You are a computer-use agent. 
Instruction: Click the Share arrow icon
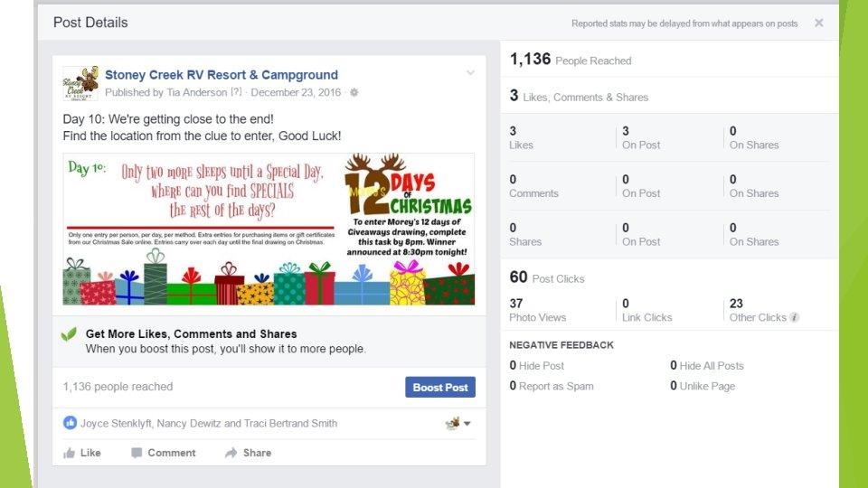click(x=231, y=453)
